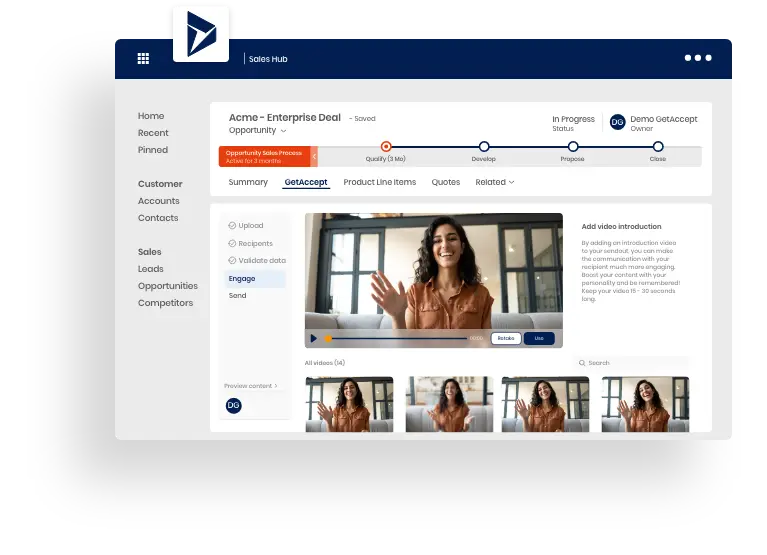Screen dimensions: 767x555
Task: Click the Opportunity Sales Process label
Action: click(x=264, y=153)
